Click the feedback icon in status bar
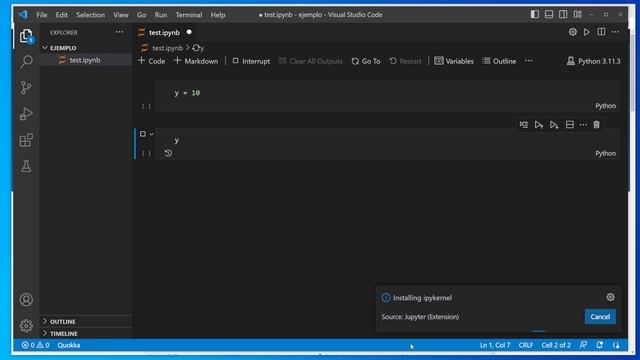The height and width of the screenshot is (360, 640). (583, 345)
